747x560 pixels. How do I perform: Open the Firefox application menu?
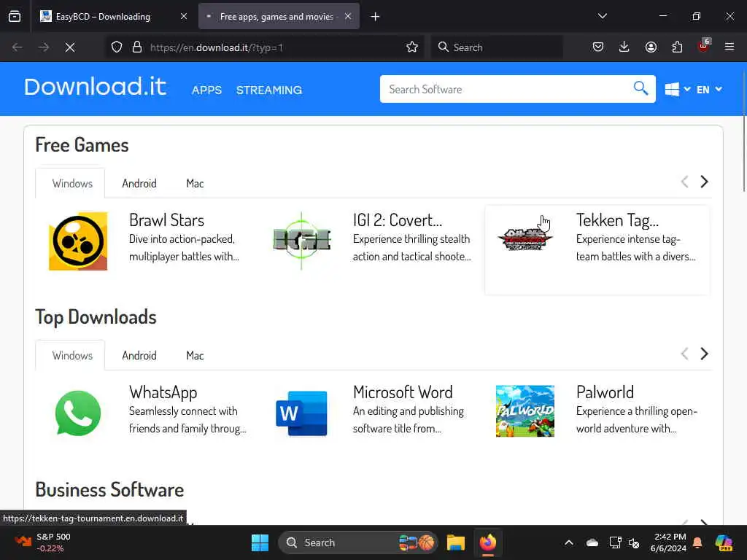(x=729, y=47)
